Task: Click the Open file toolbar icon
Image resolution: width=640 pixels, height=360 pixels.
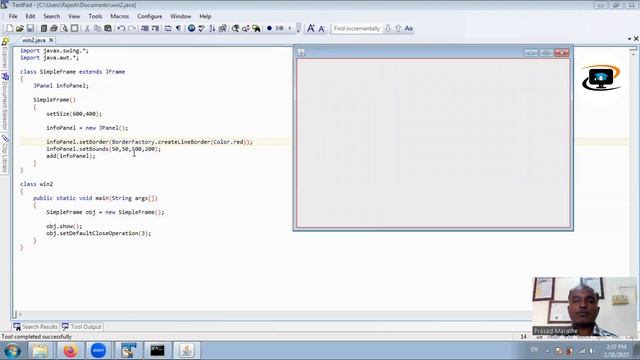Action: [x=20, y=29]
